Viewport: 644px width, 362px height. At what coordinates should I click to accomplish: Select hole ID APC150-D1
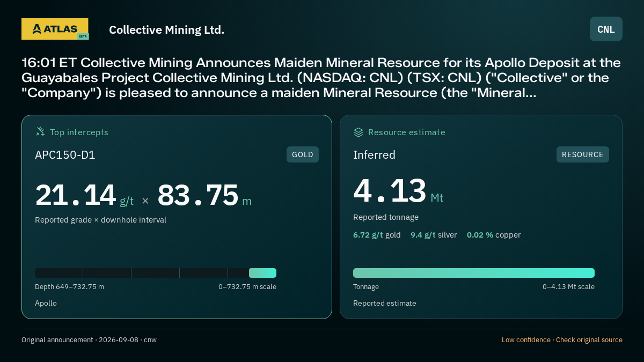[65, 155]
